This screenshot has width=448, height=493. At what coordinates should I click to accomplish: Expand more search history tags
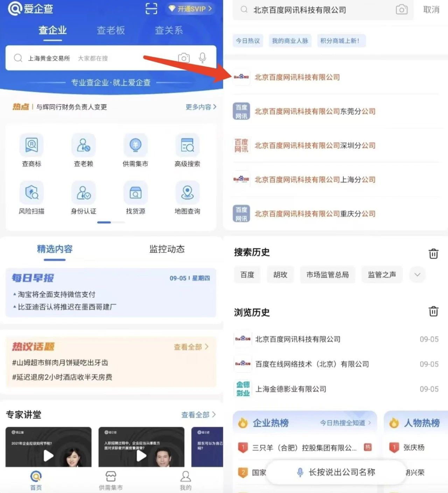(x=417, y=275)
